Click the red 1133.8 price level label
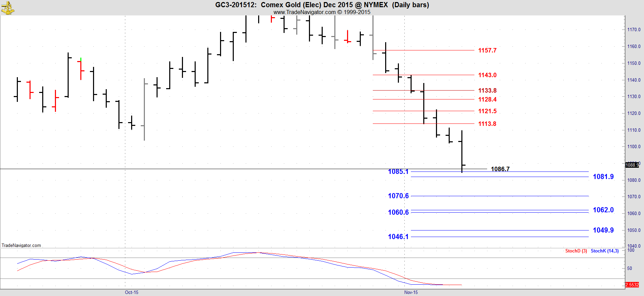The height and width of the screenshot is (296, 644). point(487,91)
